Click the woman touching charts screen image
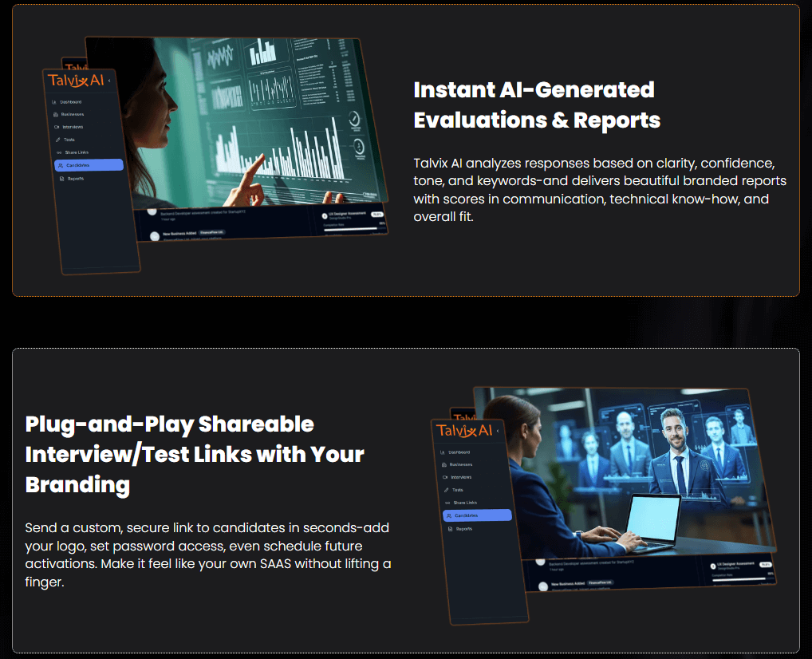Image resolution: width=812 pixels, height=659 pixels. (x=236, y=122)
